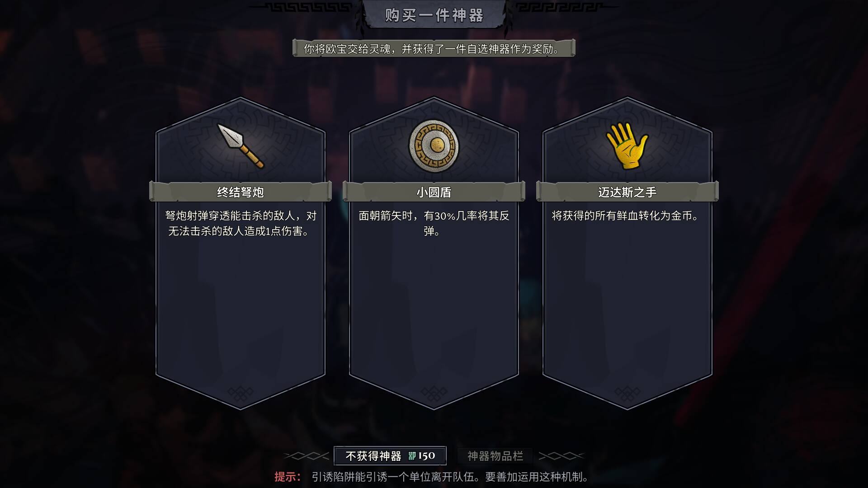
Task: Click knot ornament at bottom of 小圆盾 card
Action: click(x=434, y=394)
